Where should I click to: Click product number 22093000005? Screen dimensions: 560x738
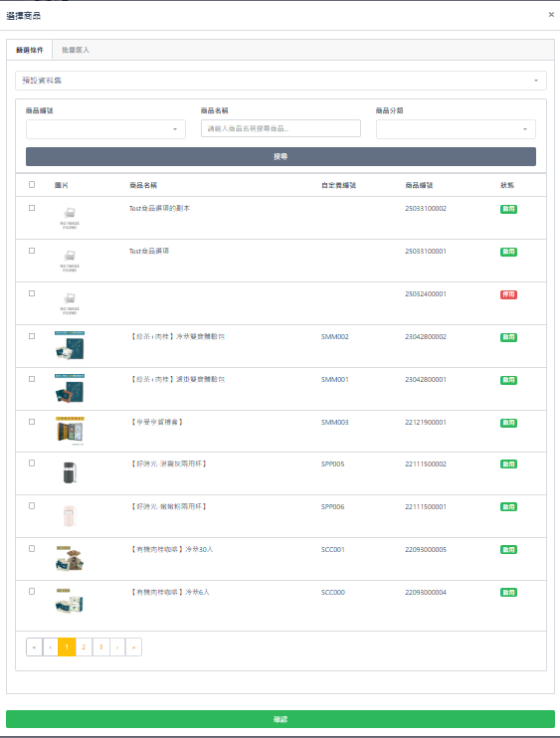(426, 550)
